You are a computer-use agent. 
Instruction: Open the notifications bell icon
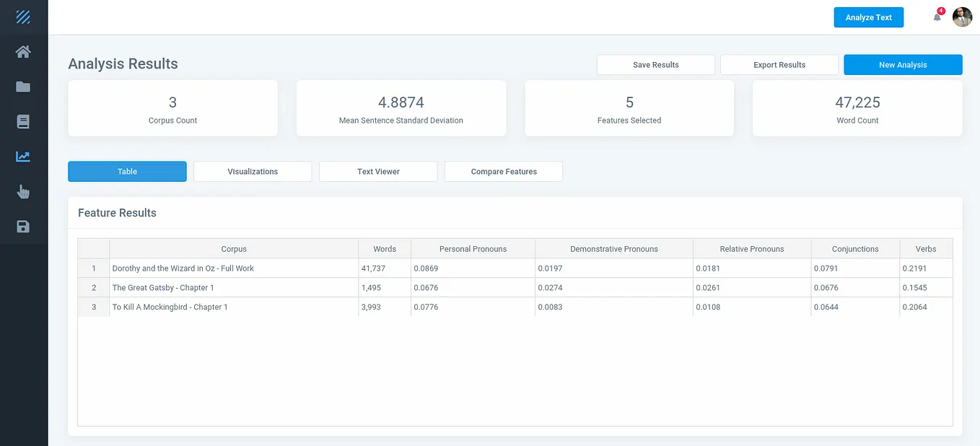937,17
